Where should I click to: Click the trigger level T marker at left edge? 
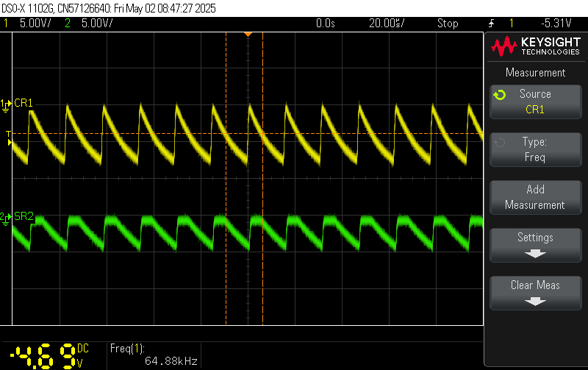pyautogui.click(x=9, y=135)
